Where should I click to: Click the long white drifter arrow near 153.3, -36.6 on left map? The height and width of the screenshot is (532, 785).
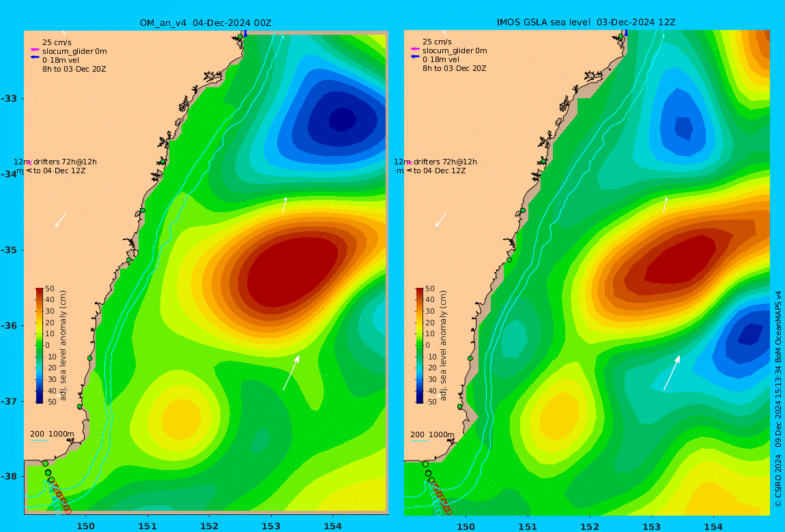pyautogui.click(x=291, y=373)
